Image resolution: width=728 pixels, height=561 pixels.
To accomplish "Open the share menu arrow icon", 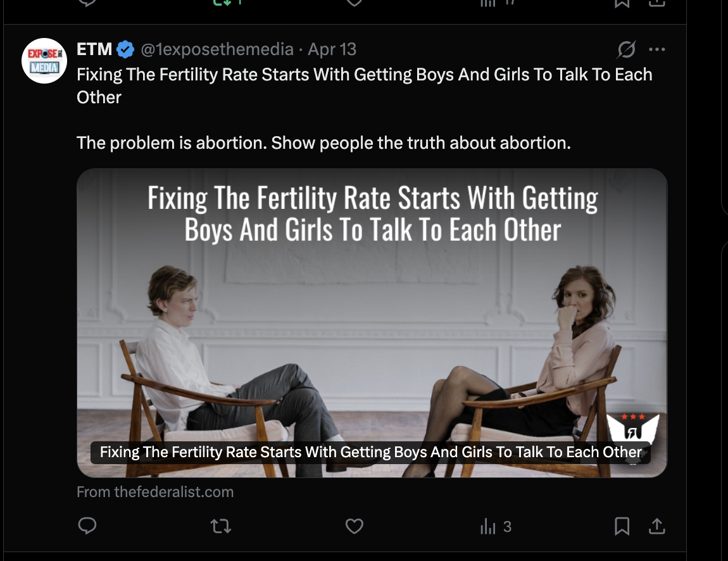I will click(657, 526).
